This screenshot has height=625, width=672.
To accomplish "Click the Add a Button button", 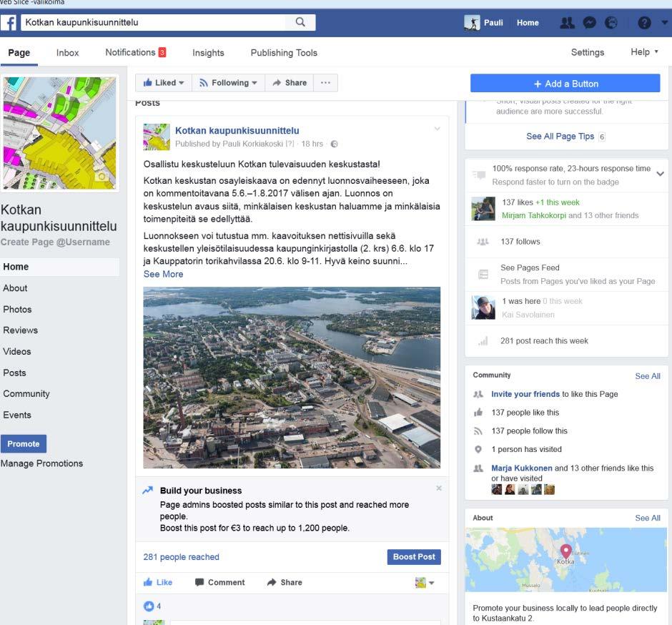I will pyautogui.click(x=565, y=83).
